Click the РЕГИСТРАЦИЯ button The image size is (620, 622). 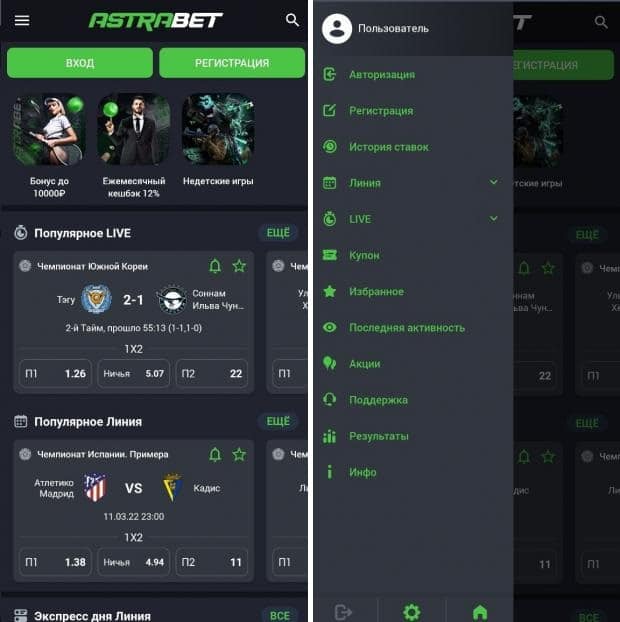(232, 63)
